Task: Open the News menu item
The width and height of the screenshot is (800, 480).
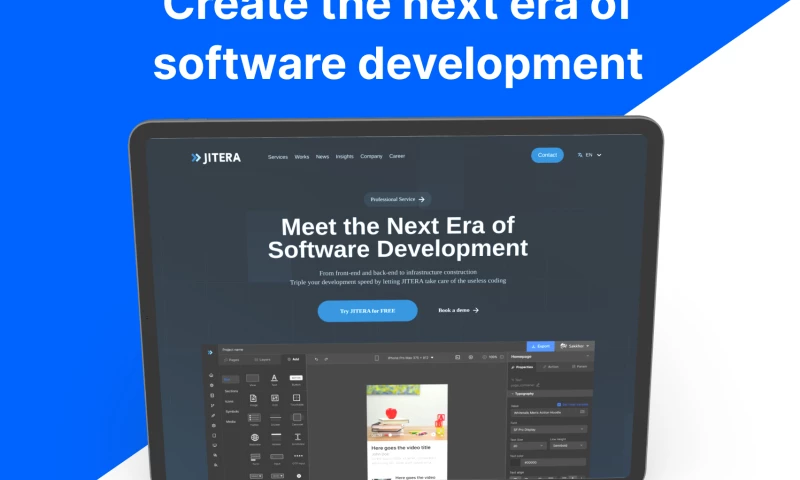Action: click(x=322, y=157)
